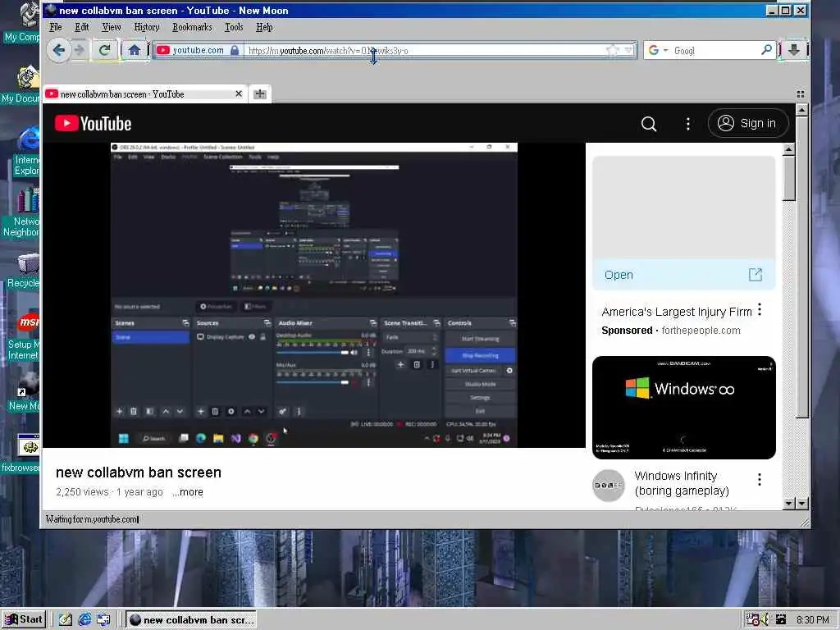Reload the page with the refresh icon

coord(105,50)
